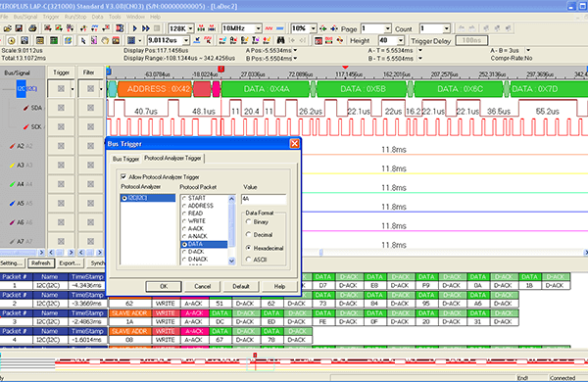
Task: Open the Tools menu
Action: (x=115, y=17)
